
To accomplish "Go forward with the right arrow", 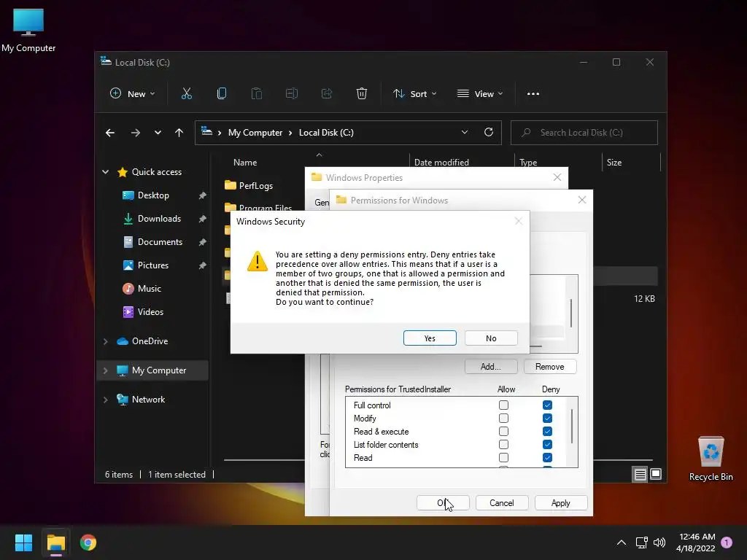I will (x=136, y=133).
